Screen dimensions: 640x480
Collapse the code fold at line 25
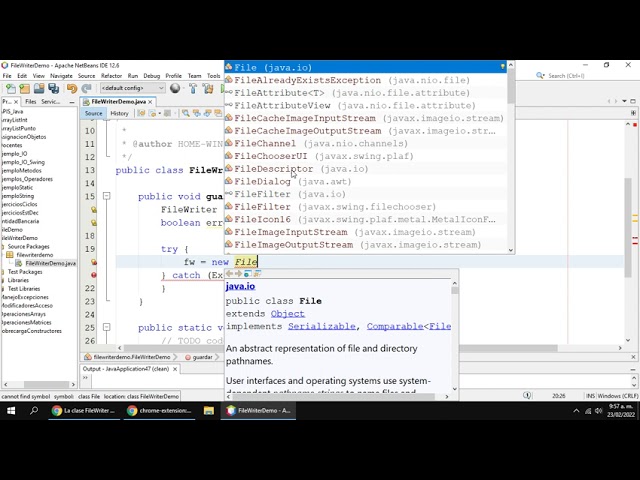107,327
